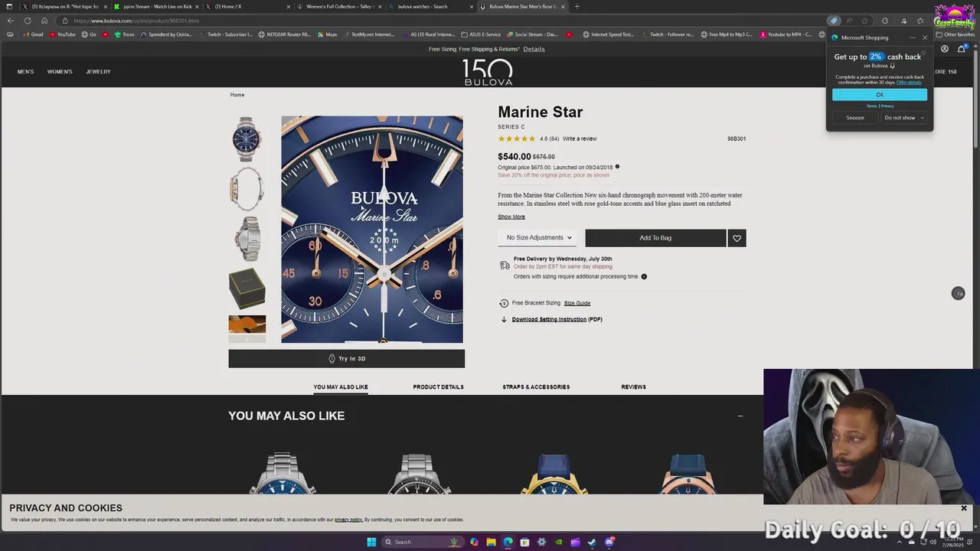980x551 pixels.
Task: Click Snooze in shopping popup
Action: coord(855,118)
